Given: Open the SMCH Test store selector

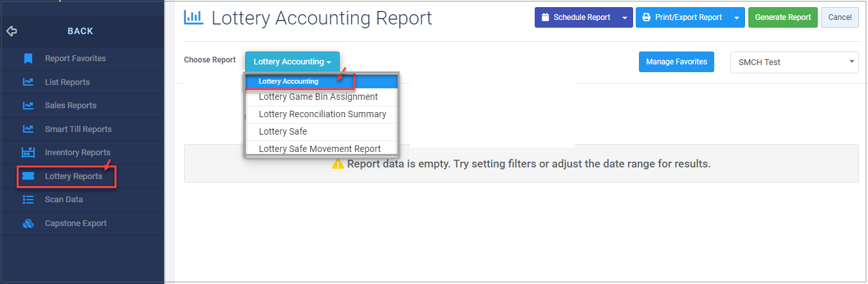Looking at the screenshot, I should 794,62.
